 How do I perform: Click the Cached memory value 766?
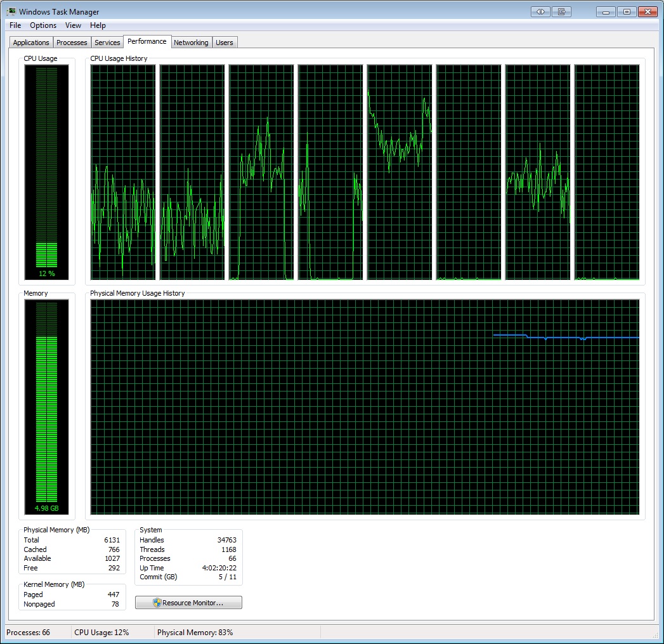tap(114, 549)
